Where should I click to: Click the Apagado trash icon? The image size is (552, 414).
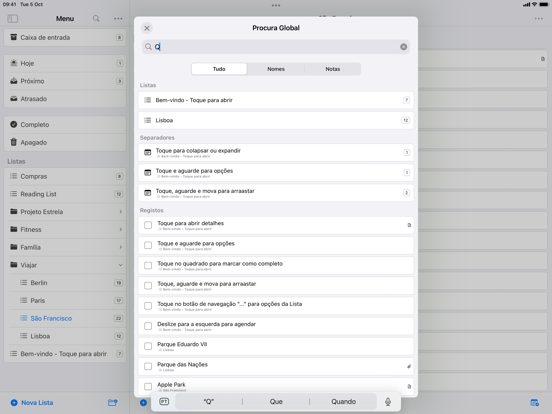[x=14, y=142]
